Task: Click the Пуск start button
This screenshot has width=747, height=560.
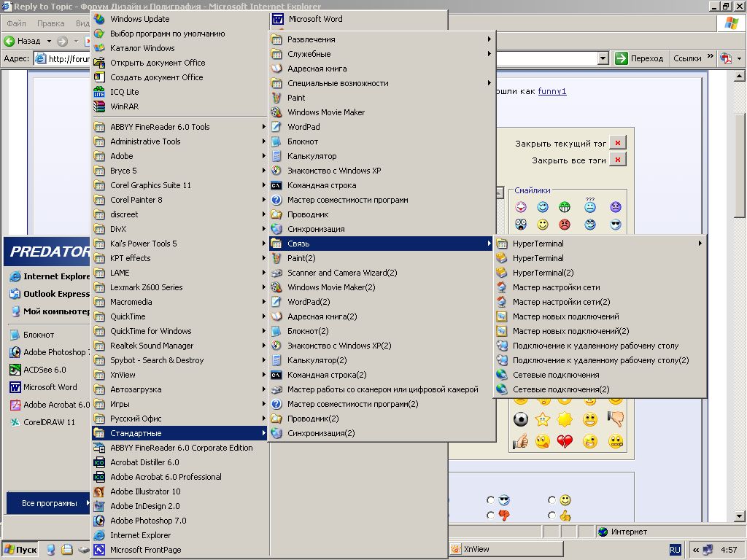Action: 20,550
